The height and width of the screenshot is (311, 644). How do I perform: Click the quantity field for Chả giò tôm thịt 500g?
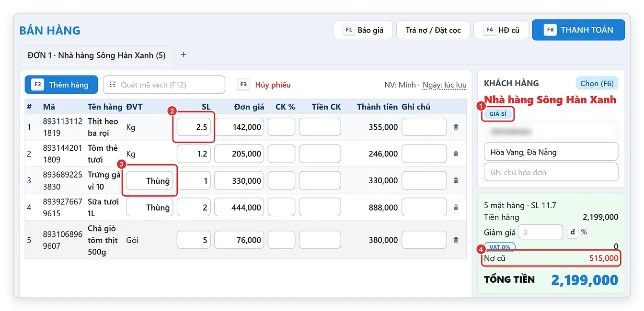[194, 240]
